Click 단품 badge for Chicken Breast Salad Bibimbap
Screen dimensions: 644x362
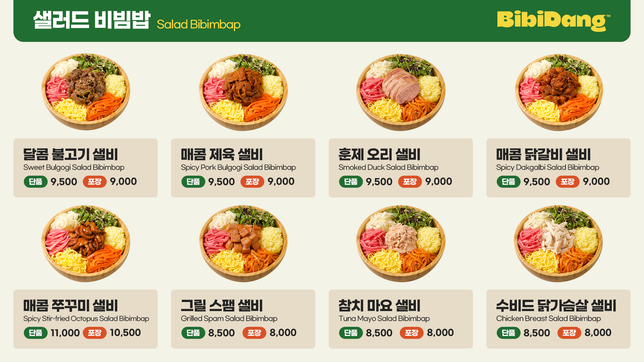point(508,333)
